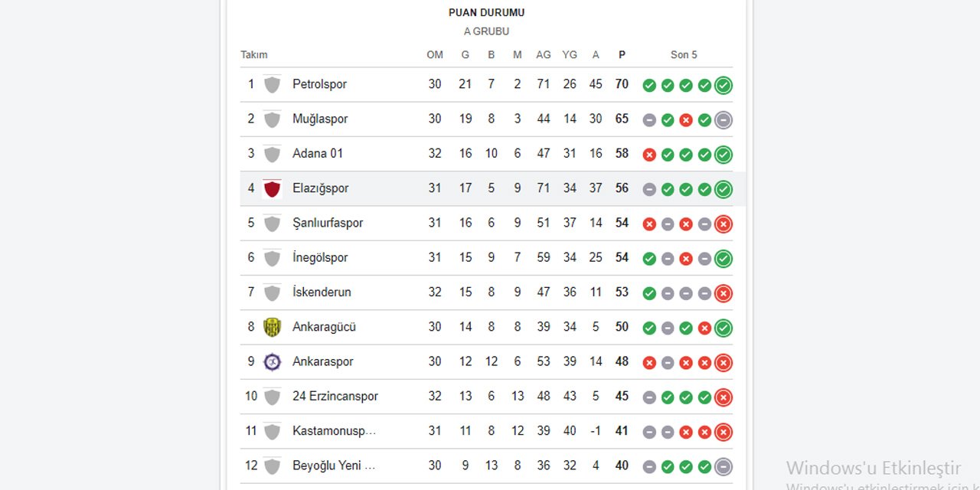Click the Ankaraspor club emblem
Image resolution: width=980 pixels, height=490 pixels.
point(272,361)
